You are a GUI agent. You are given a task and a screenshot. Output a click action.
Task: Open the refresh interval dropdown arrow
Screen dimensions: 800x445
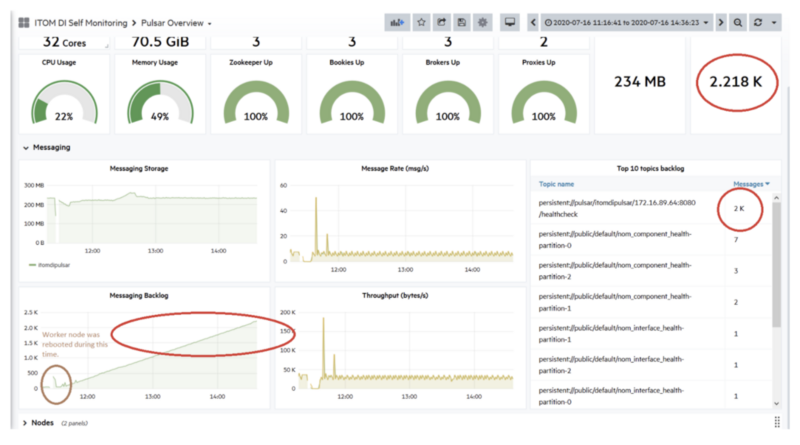pos(774,22)
